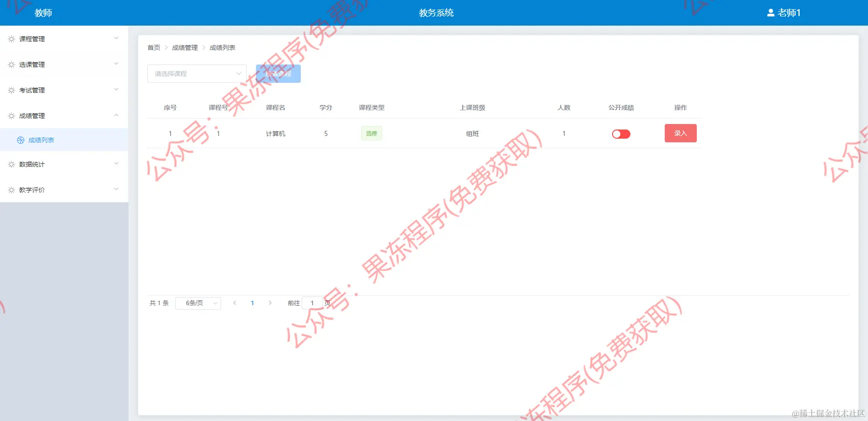868x421 pixels.
Task: Click 成绩管理 in the breadcrumb
Action: point(185,48)
